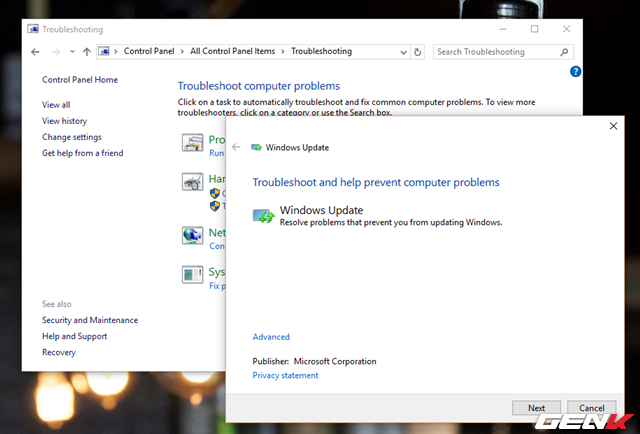Click the Troubleshoot computer problems heading
The image size is (640, 434).
[x=259, y=86]
